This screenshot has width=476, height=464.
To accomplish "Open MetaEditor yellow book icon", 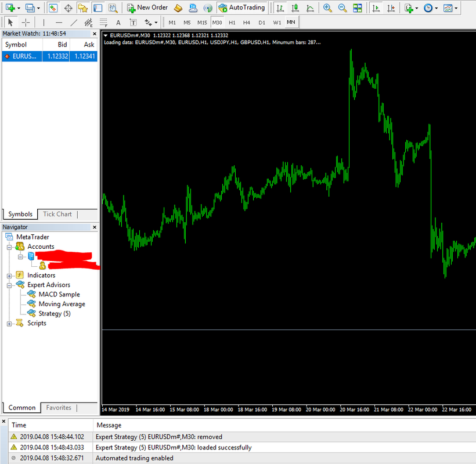I will coord(178,8).
